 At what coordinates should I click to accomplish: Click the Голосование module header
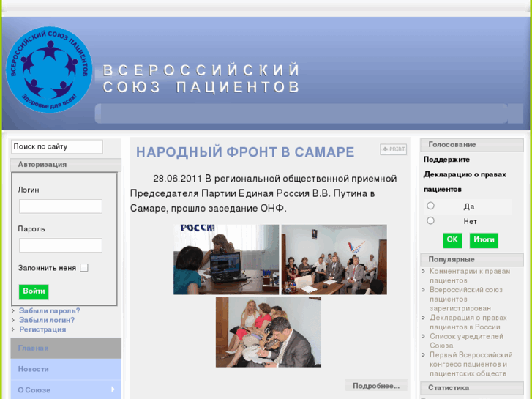coord(472,145)
